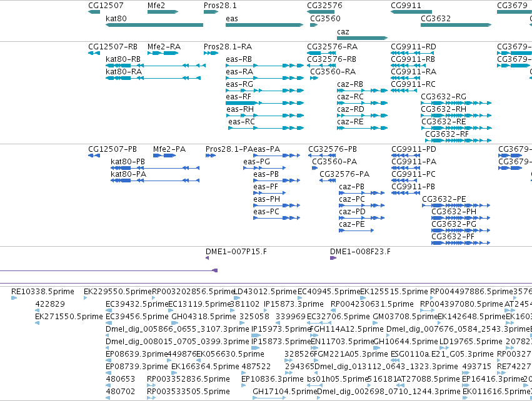Select transcript eas-RB label
This screenshot has width=532, height=401.
click(x=239, y=59)
